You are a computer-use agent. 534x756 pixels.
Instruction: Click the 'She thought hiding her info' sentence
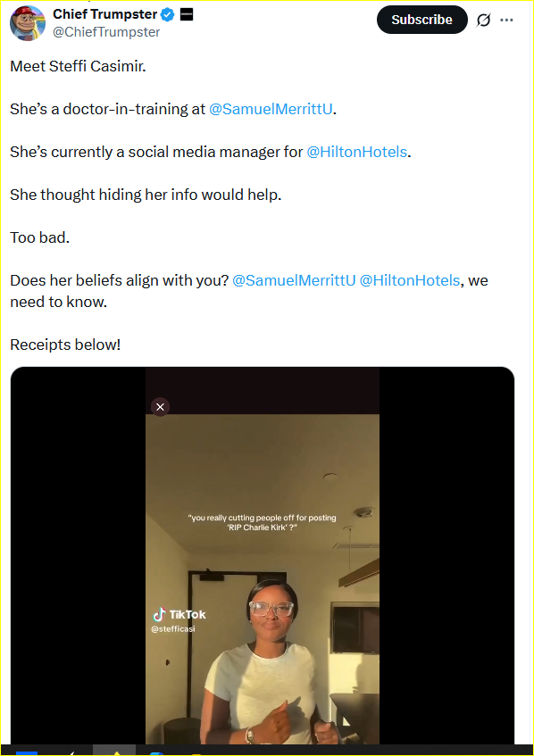[x=146, y=195]
